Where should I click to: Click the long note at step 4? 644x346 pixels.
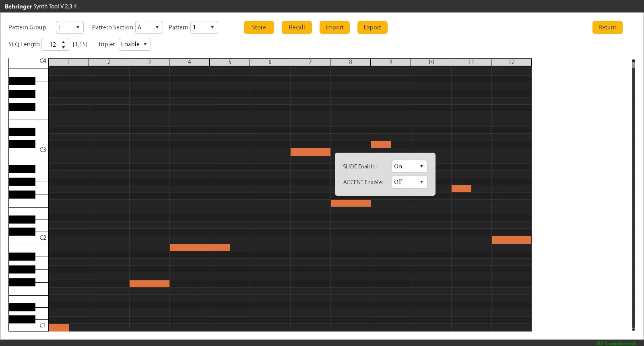(x=190, y=247)
